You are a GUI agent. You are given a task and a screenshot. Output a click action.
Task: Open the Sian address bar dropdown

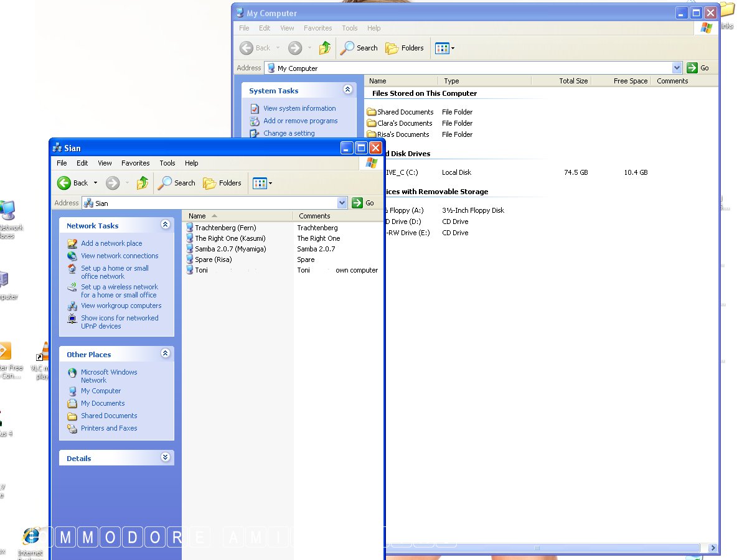[x=342, y=203]
